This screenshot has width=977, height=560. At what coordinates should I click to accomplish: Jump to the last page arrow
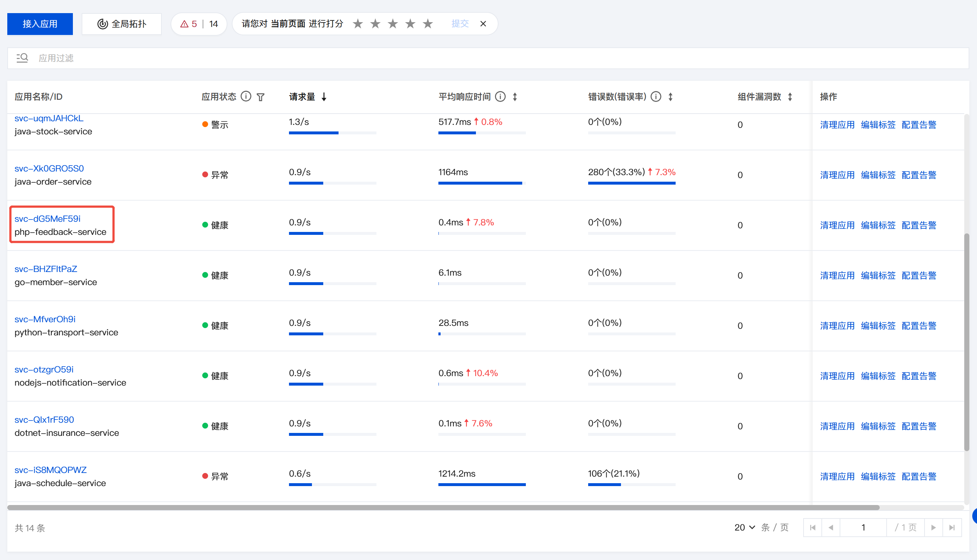click(x=951, y=527)
